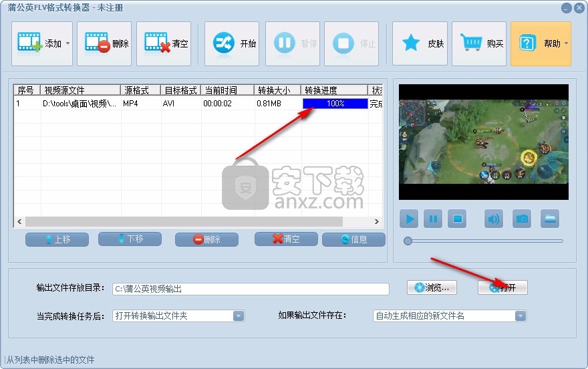The width and height of the screenshot is (588, 369).
Task: Click the 删除 button below the list
Action: click(x=206, y=239)
